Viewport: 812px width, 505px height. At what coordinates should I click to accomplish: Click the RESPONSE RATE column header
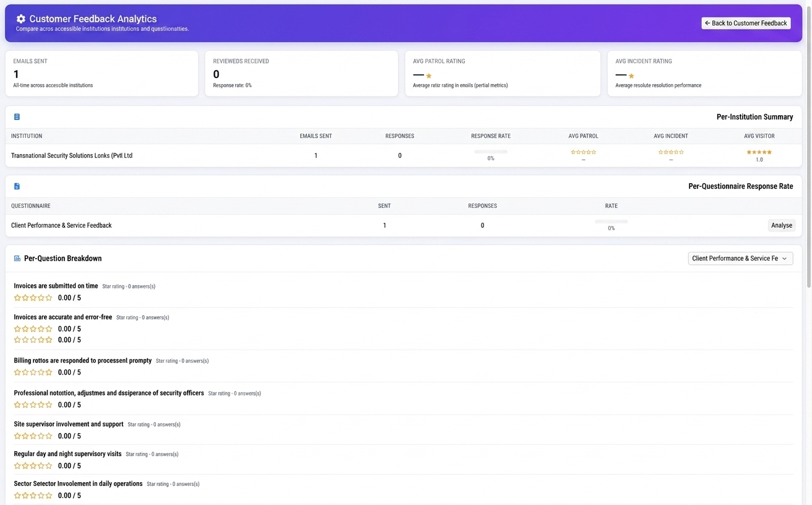tap(491, 136)
